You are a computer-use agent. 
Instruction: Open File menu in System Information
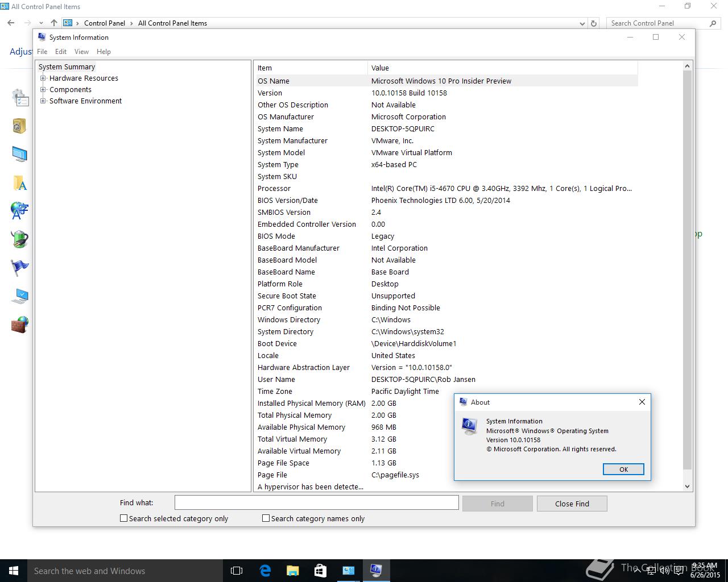[42, 52]
